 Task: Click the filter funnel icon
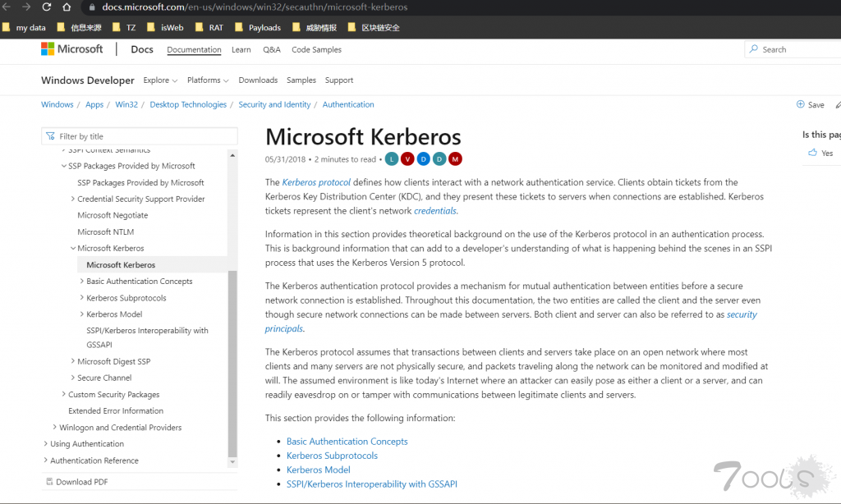50,136
